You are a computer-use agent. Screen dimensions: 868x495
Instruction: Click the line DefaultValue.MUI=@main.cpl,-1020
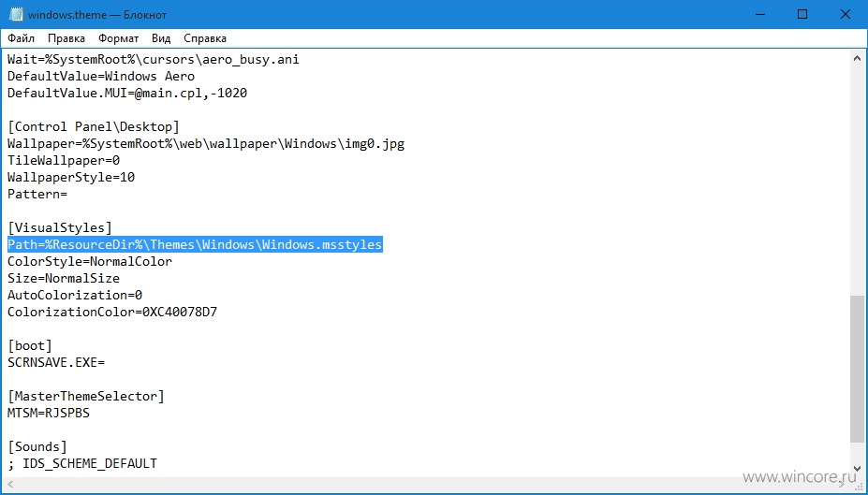(x=127, y=93)
